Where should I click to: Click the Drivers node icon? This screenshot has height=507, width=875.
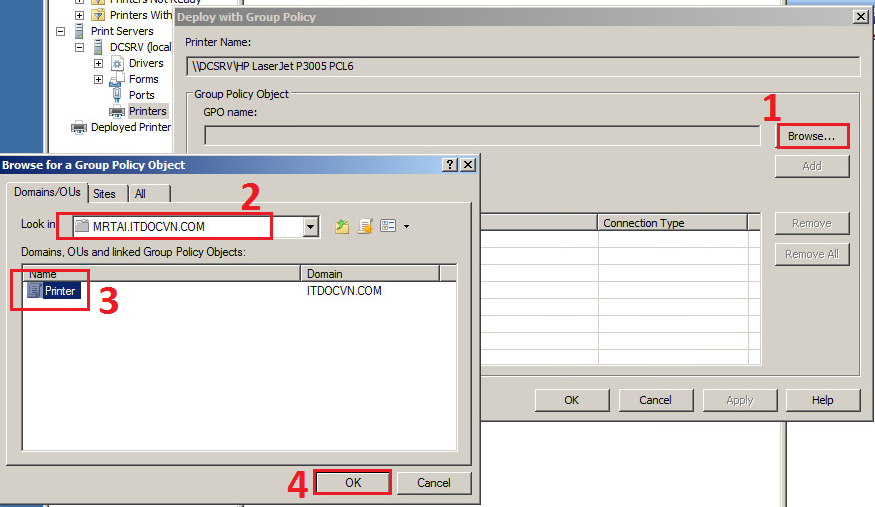pos(117,63)
